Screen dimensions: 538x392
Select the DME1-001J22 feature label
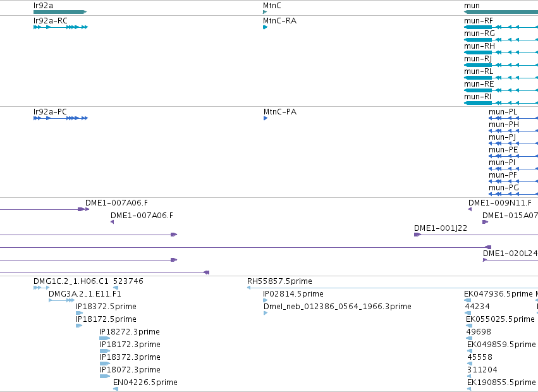pyautogui.click(x=441, y=228)
